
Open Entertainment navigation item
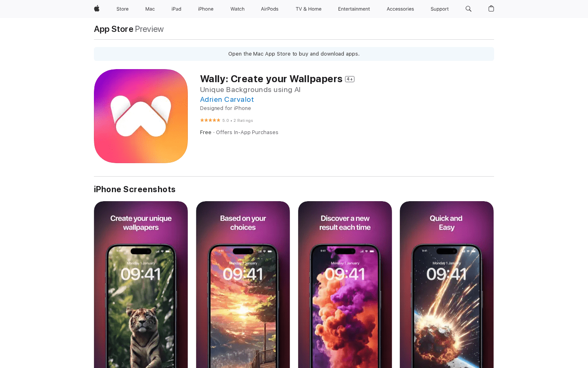[x=354, y=9]
